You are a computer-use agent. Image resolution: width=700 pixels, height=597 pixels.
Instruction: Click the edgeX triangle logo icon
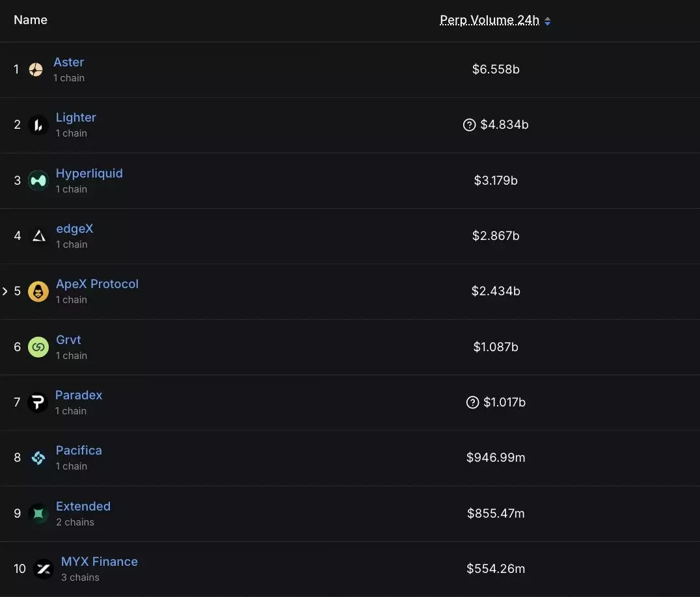[38, 236]
